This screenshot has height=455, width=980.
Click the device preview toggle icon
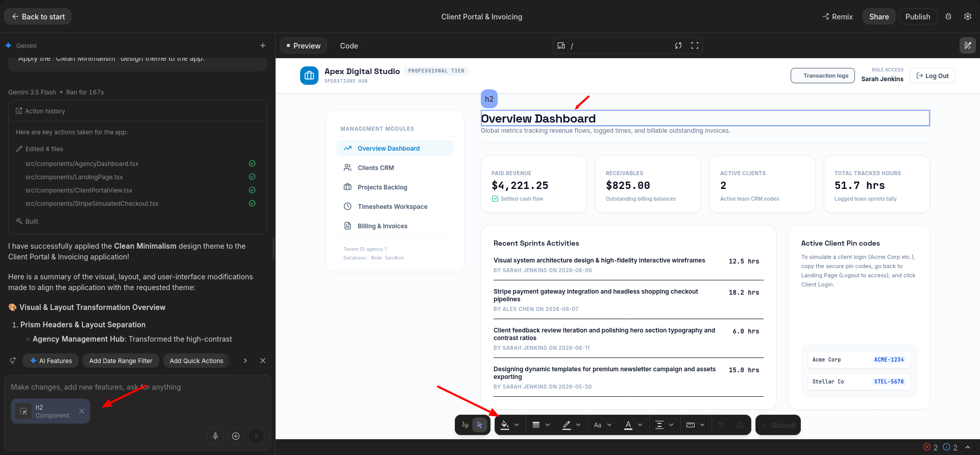coord(561,45)
